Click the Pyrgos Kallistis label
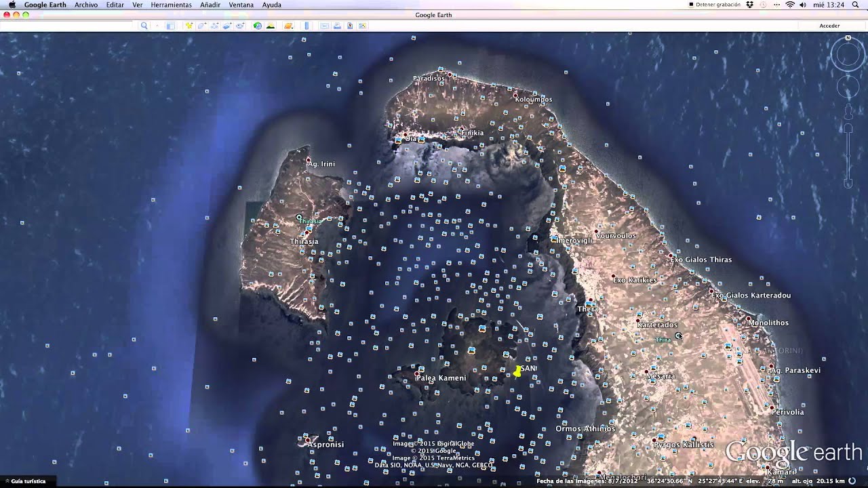Viewport: 868px width, 488px height. click(x=684, y=445)
